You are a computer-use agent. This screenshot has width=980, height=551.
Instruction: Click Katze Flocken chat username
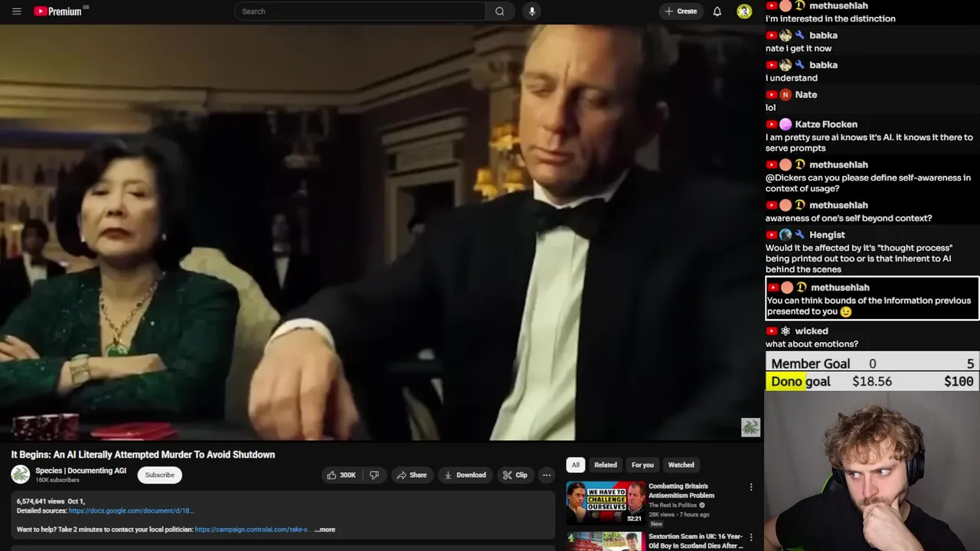[x=826, y=124]
